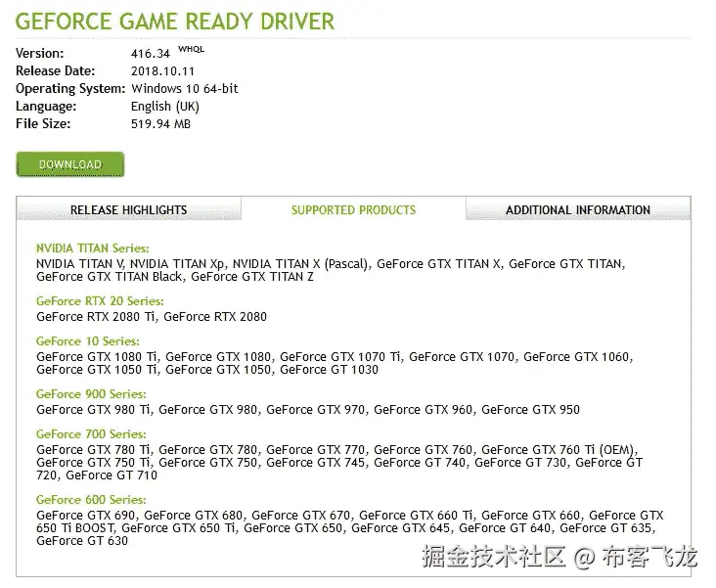This screenshot has width=716, height=588.
Task: Click the Operating System: label
Action: pyautogui.click(x=70, y=89)
